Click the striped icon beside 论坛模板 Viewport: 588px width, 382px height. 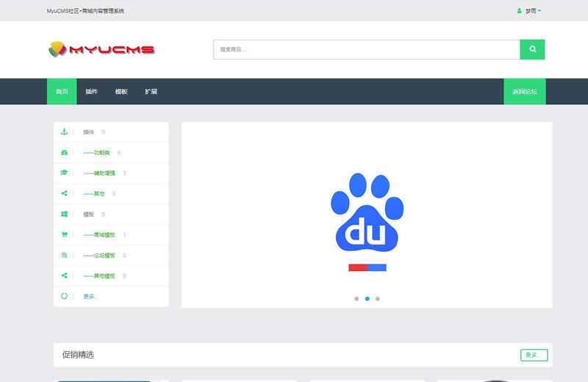[64, 256]
